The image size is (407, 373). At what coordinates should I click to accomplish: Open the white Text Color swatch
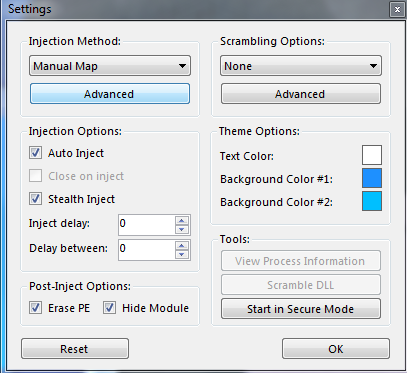coord(372,155)
